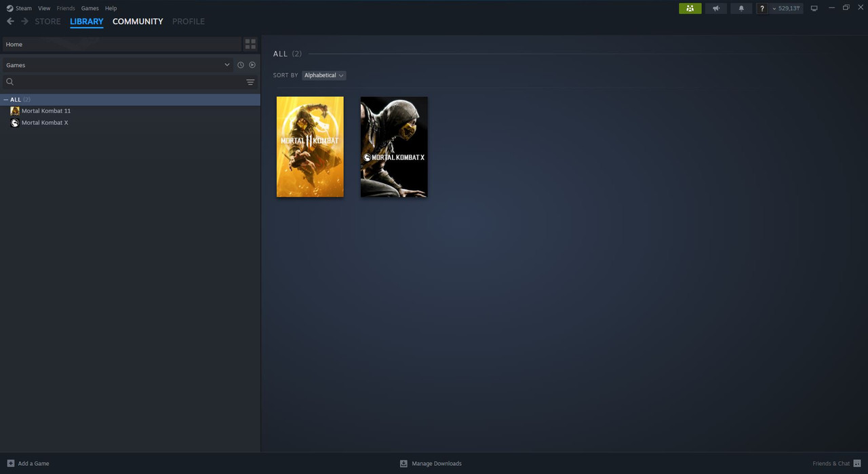Image resolution: width=868 pixels, height=474 pixels.
Task: Open the account wallet balance dropdown
Action: click(786, 8)
